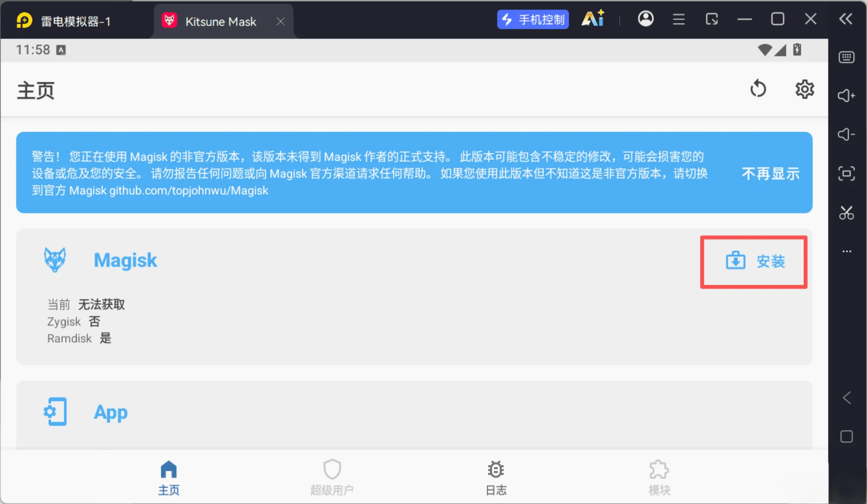
Task: Select the Kitsune Mask emulator tab
Action: point(221,21)
